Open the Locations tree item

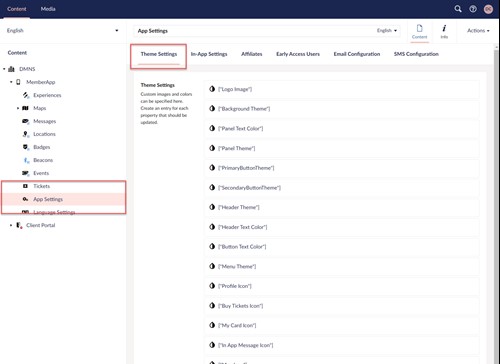(44, 134)
